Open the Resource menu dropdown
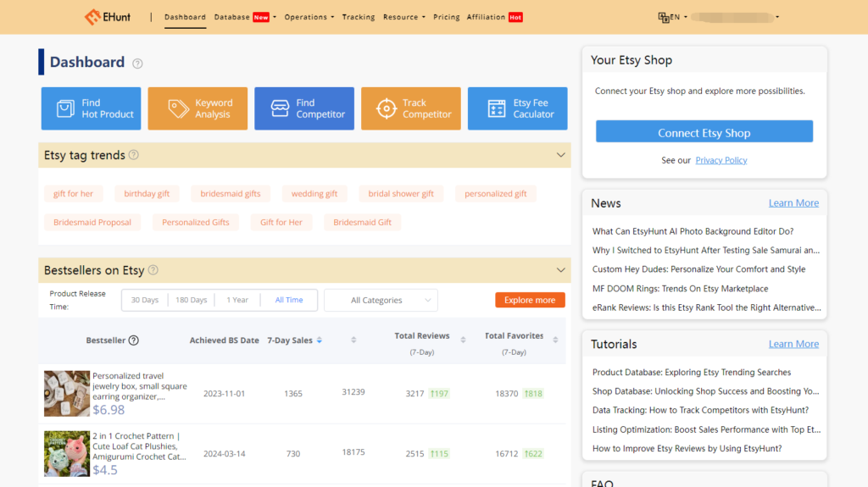 click(x=404, y=17)
